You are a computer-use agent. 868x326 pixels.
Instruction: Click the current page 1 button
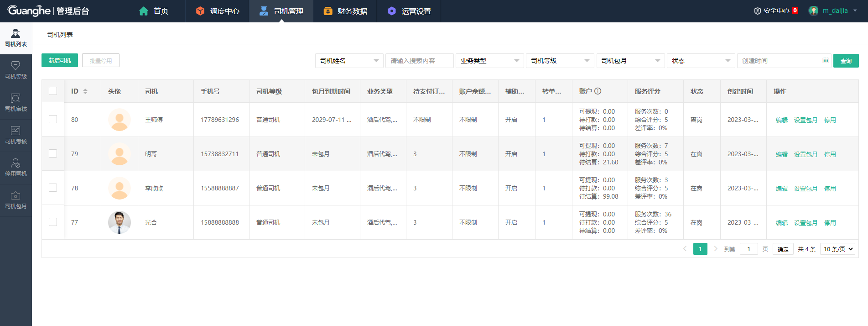(700, 249)
